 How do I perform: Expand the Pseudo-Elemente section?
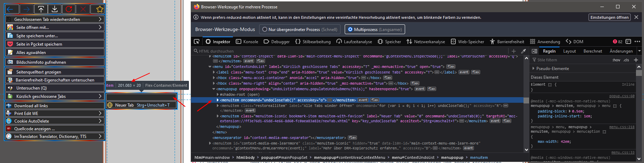(533, 69)
